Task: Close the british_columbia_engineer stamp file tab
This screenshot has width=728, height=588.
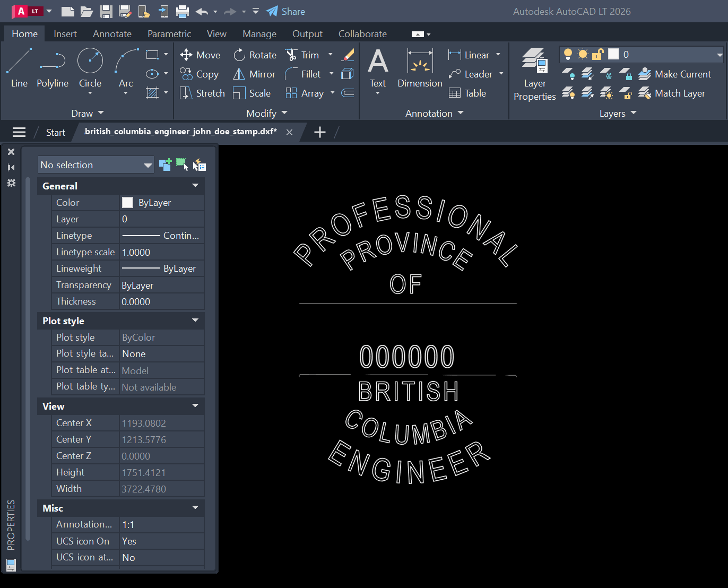Action: pos(289,132)
